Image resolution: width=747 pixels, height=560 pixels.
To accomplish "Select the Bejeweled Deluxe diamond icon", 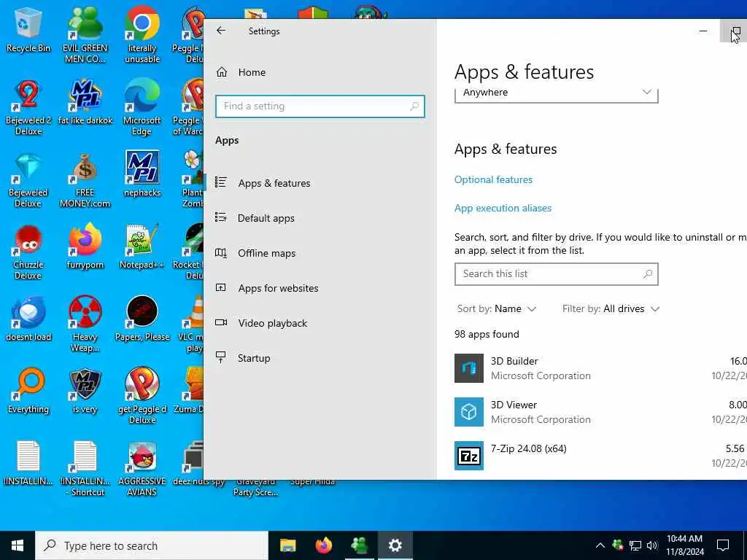I will 28,181.
